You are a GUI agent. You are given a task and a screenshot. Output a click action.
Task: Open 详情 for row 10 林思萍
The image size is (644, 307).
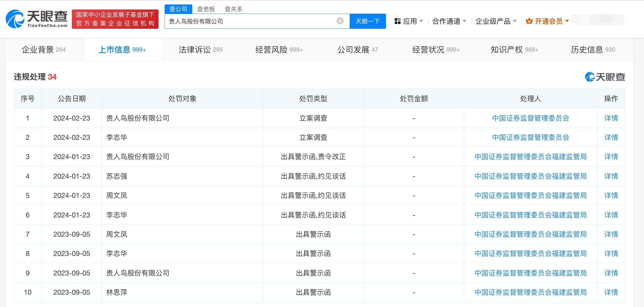(x=611, y=292)
